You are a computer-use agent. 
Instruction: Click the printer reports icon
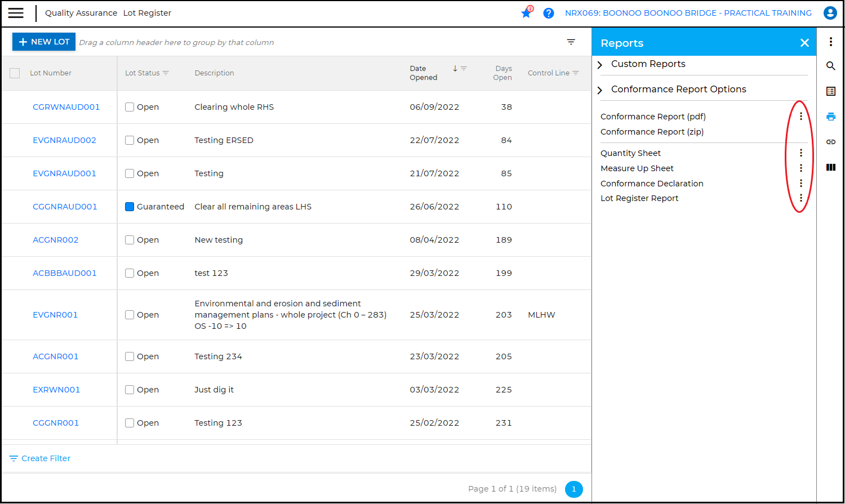coord(830,117)
